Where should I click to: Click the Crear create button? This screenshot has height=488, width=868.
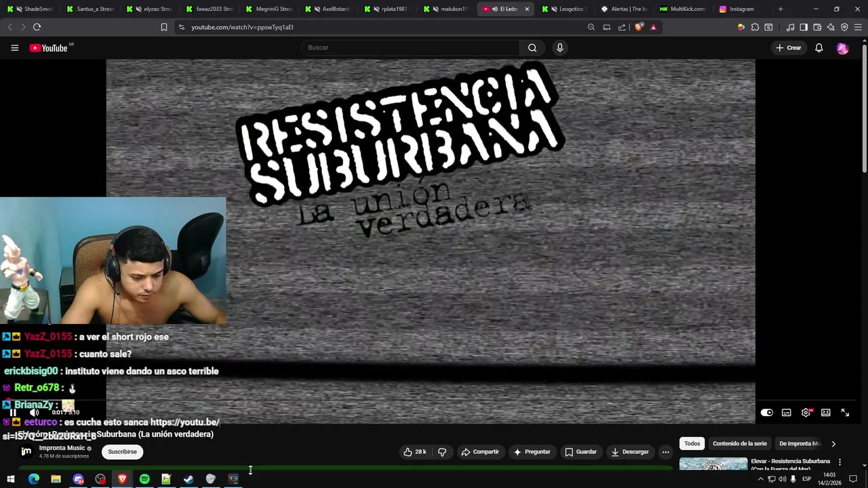pos(789,47)
